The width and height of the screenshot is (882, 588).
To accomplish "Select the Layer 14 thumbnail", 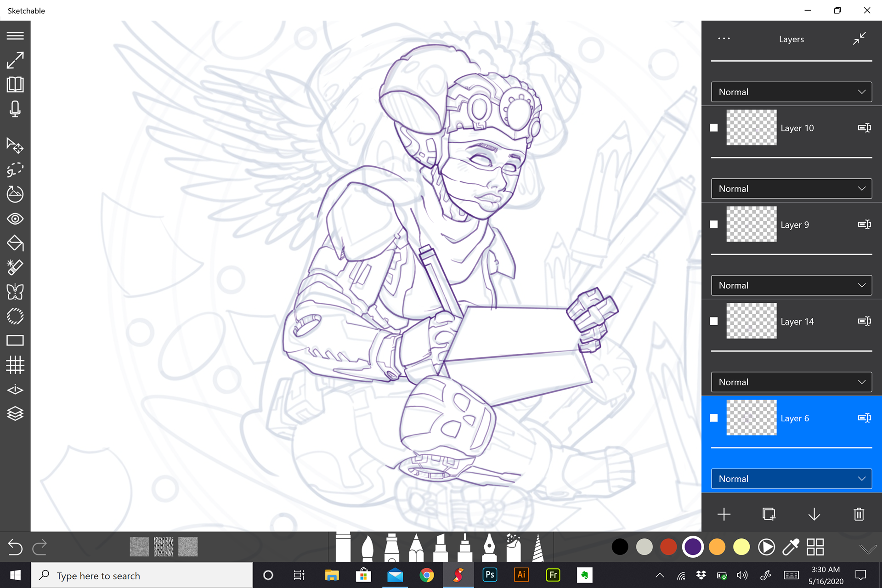I will pos(752,321).
